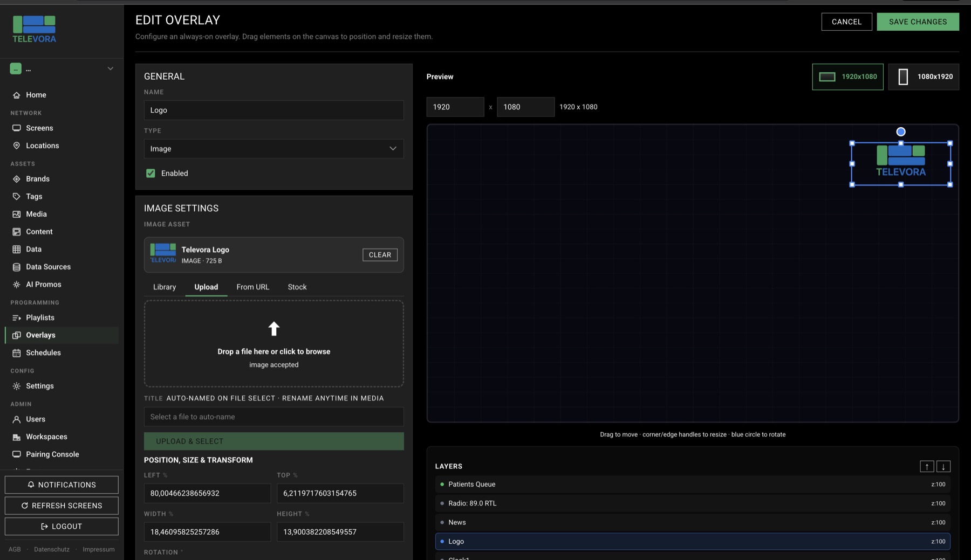Viewport: 971px width, 560px height.
Task: Click Upload & Select button
Action: (x=274, y=441)
